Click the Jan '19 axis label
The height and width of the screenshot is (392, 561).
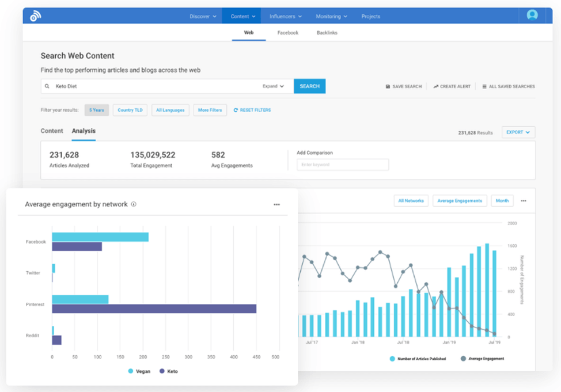coord(449,342)
